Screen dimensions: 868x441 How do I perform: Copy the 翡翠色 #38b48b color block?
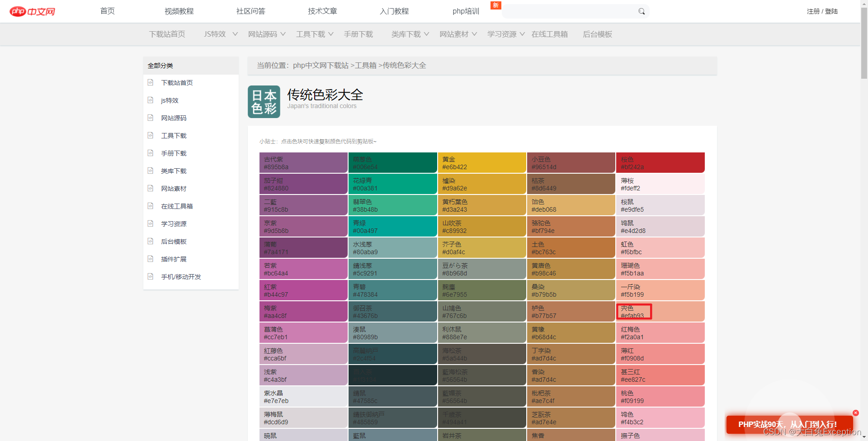392,205
